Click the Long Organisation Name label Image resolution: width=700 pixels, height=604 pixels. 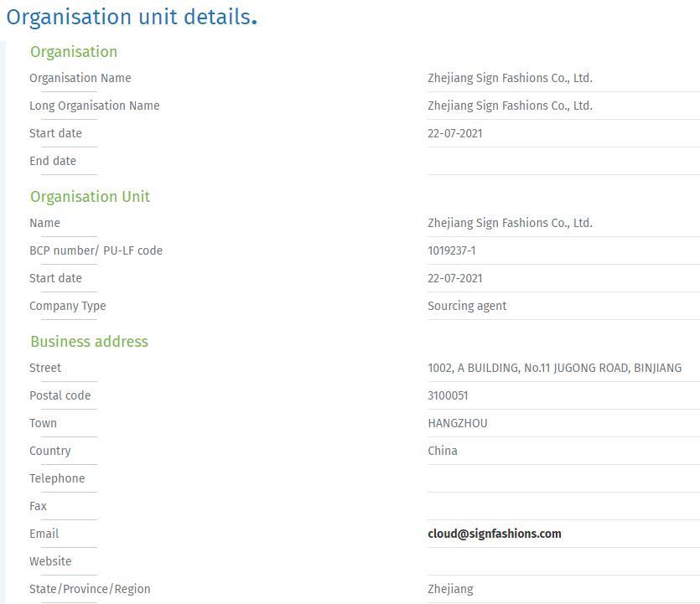pos(94,106)
